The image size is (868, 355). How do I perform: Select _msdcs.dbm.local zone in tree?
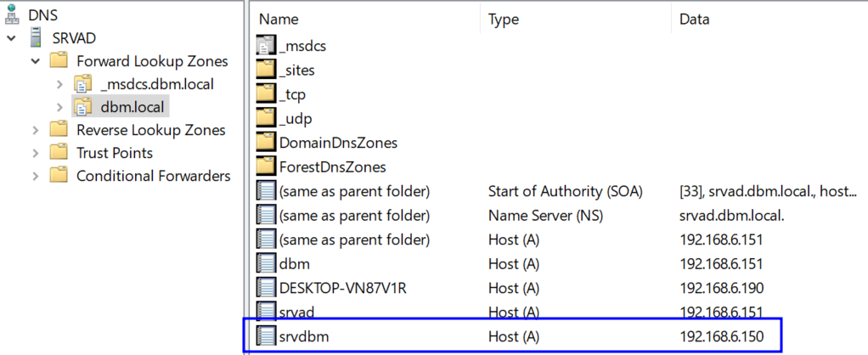pyautogui.click(x=157, y=84)
